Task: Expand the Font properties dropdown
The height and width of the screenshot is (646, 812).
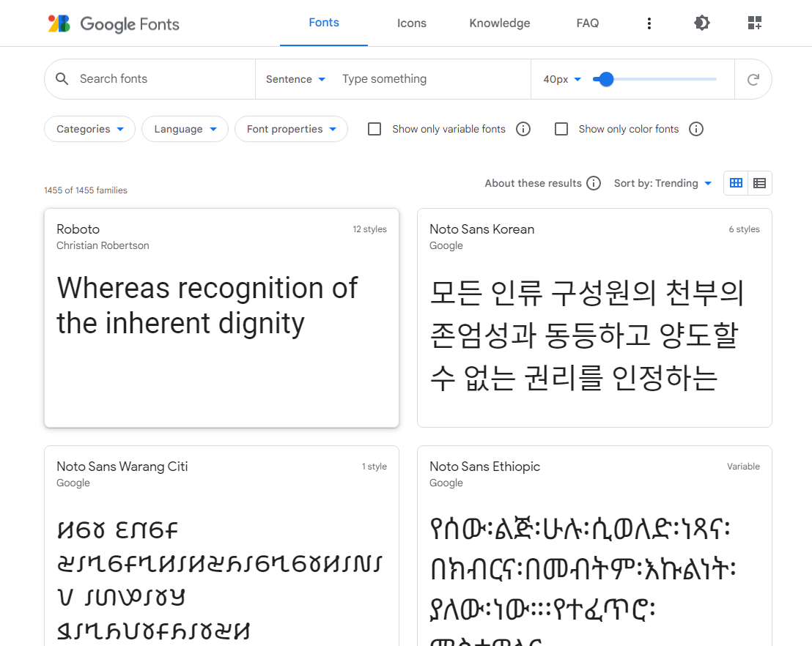Action: tap(291, 129)
